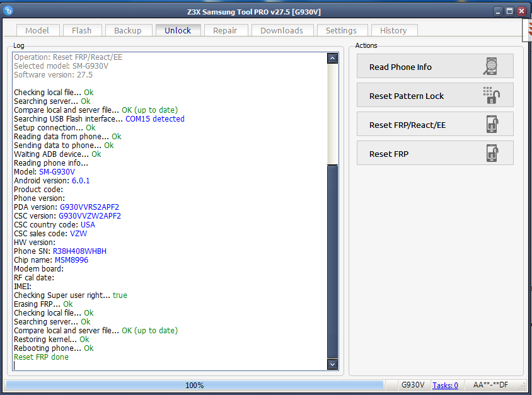The image size is (532, 395).
Task: Select the Unlock tab
Action: point(178,30)
